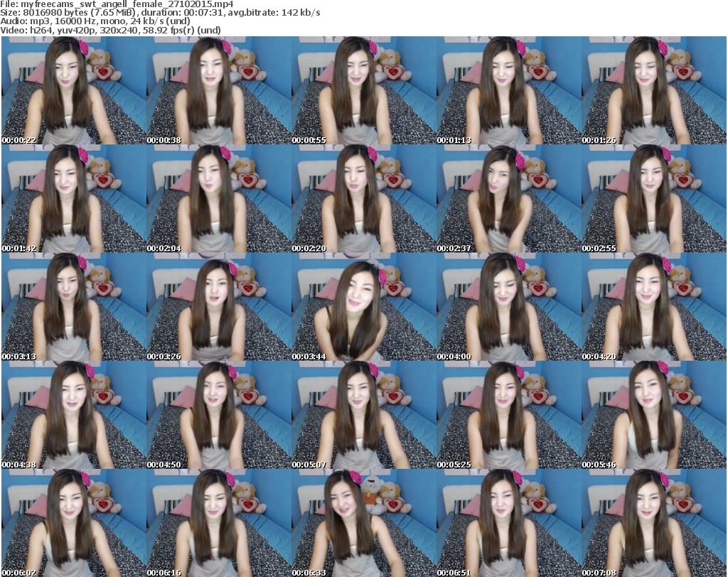
Task: Open the thumbnail stamped 00:04:00
Action: (x=509, y=307)
